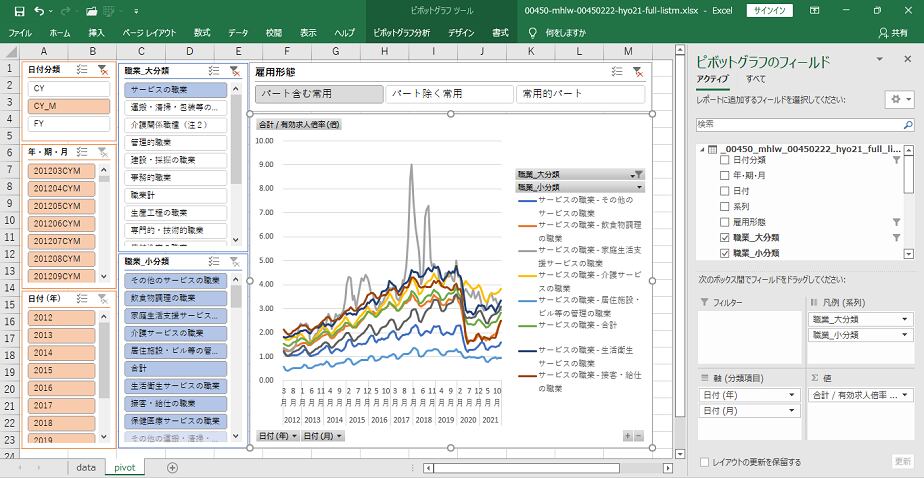Clear the filter on the 日付分類 slicer
This screenshot has height=478, width=924.
click(x=104, y=69)
